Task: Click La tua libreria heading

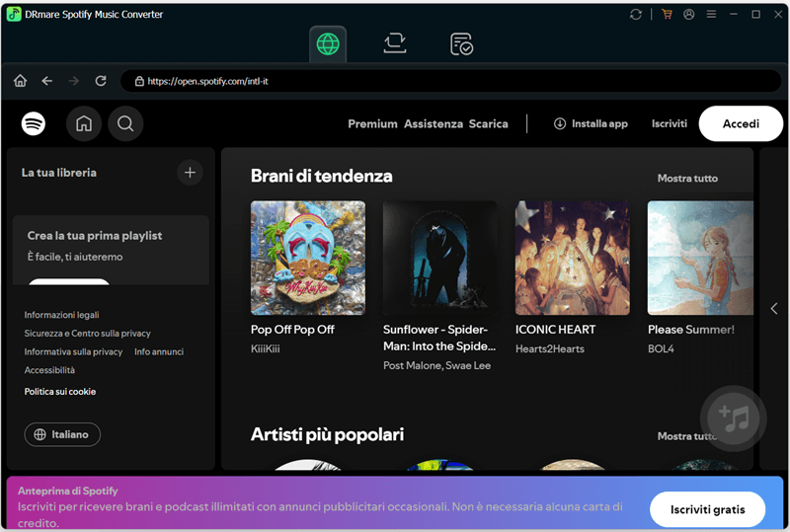Action: coord(59,173)
